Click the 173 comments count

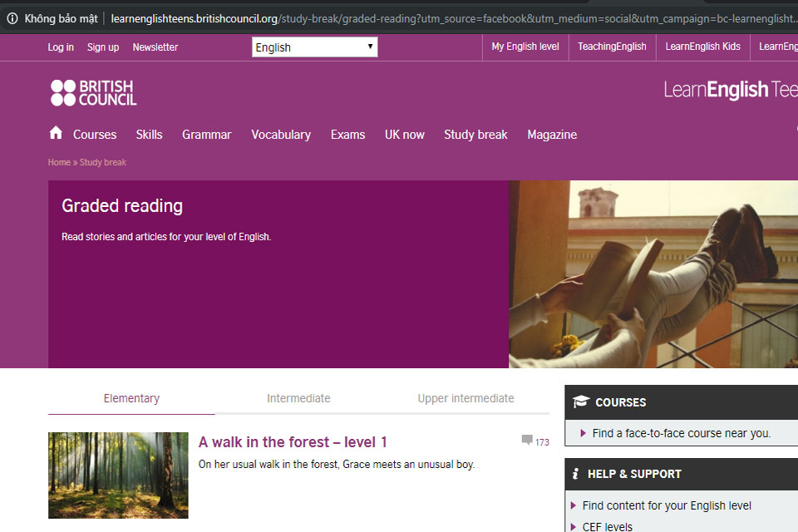542,442
